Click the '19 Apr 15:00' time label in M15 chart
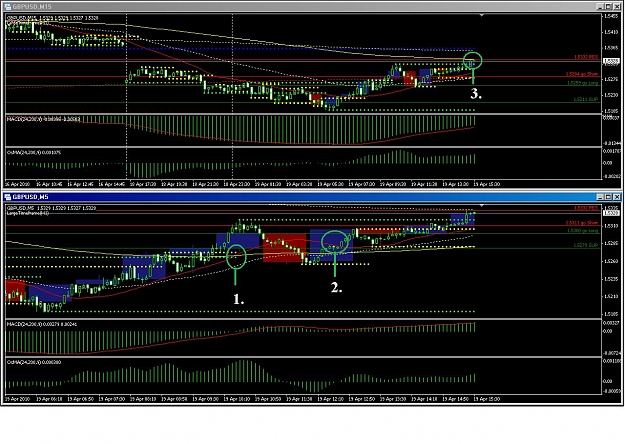 click(x=486, y=184)
